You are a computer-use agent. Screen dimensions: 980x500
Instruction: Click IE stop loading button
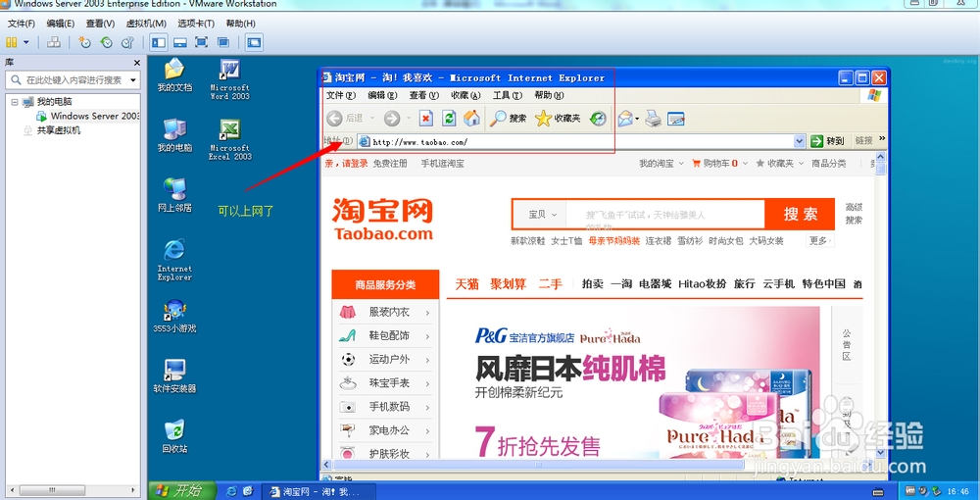426,118
